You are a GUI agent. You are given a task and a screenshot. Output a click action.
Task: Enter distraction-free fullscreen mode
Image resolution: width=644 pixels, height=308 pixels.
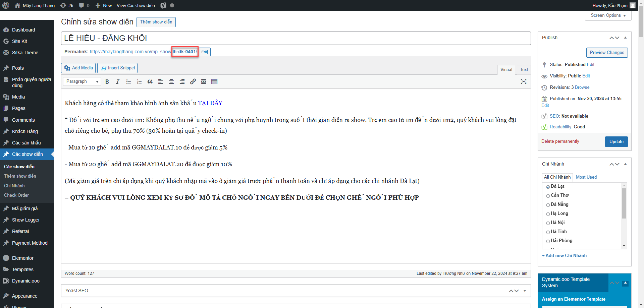coord(523,82)
